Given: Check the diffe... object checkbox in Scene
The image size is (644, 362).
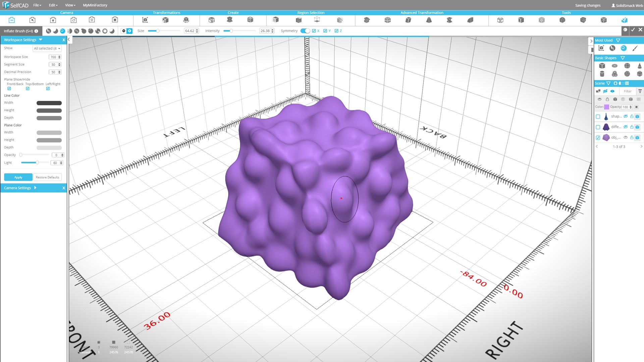Looking at the screenshot, I should 598,127.
